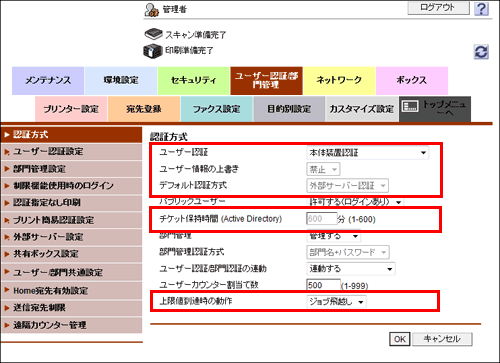Switch to the 宛先登録 tab

144,109
